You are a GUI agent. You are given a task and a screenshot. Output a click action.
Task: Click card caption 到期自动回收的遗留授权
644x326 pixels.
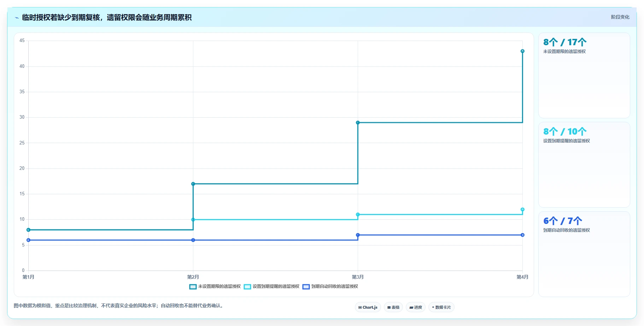coord(567,230)
